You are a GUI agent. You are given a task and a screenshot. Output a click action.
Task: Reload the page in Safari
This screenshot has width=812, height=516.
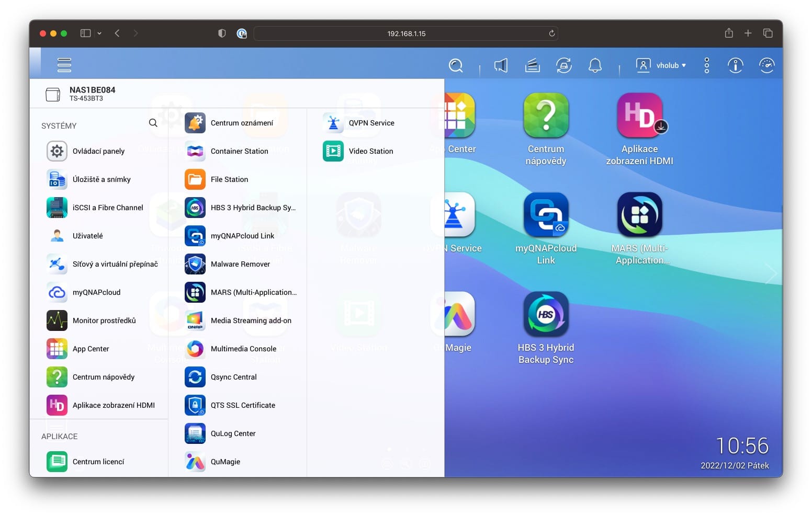(551, 33)
